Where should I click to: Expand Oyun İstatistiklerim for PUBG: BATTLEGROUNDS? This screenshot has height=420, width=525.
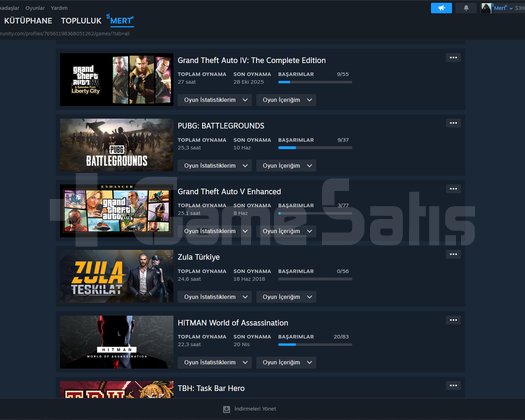click(215, 165)
